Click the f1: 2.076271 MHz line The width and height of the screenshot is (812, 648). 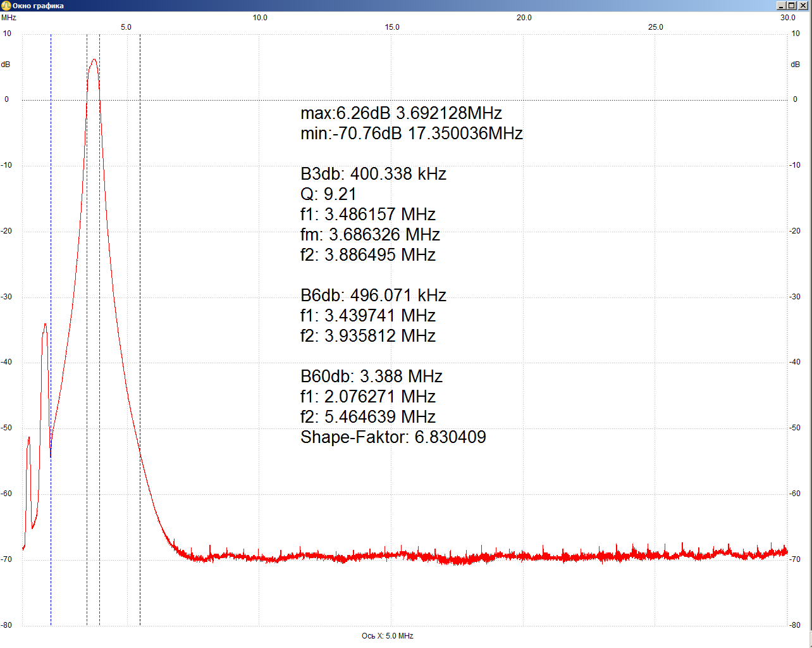point(368,397)
